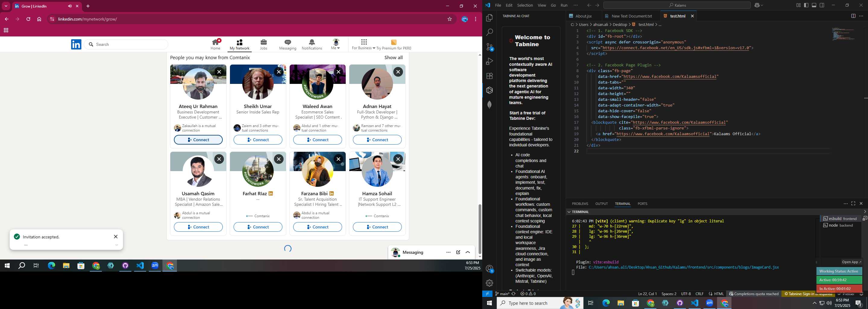Connect with Waleed Awan
Image resolution: width=868 pixels, height=309 pixels.
point(317,140)
